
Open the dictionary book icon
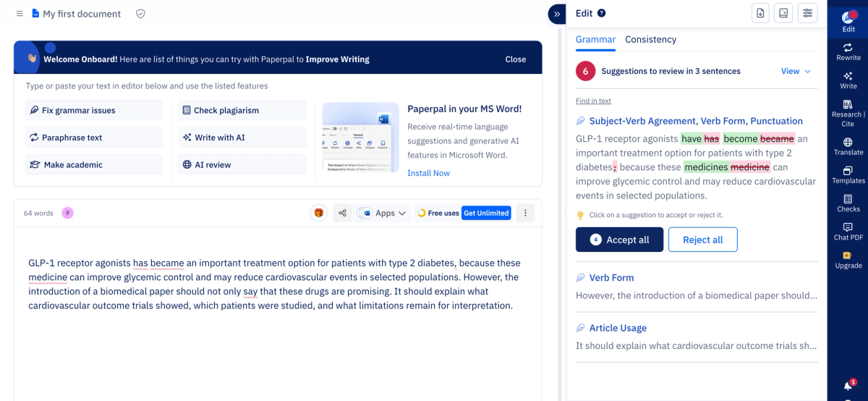click(x=783, y=13)
